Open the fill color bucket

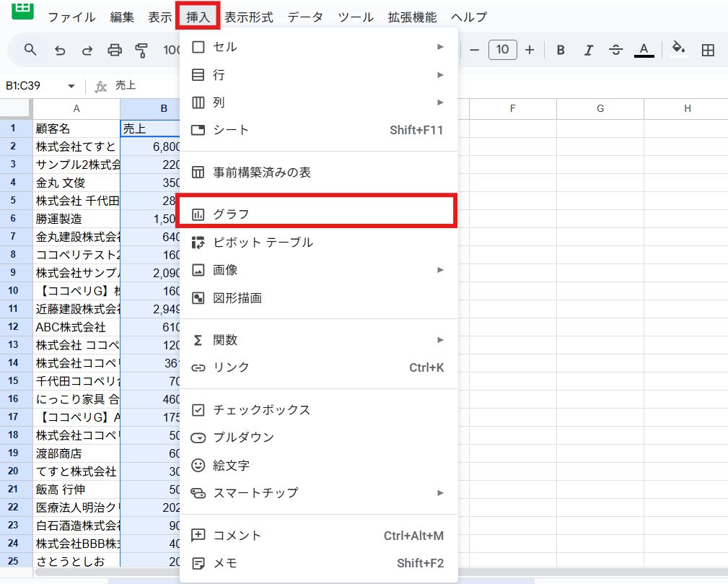(678, 49)
